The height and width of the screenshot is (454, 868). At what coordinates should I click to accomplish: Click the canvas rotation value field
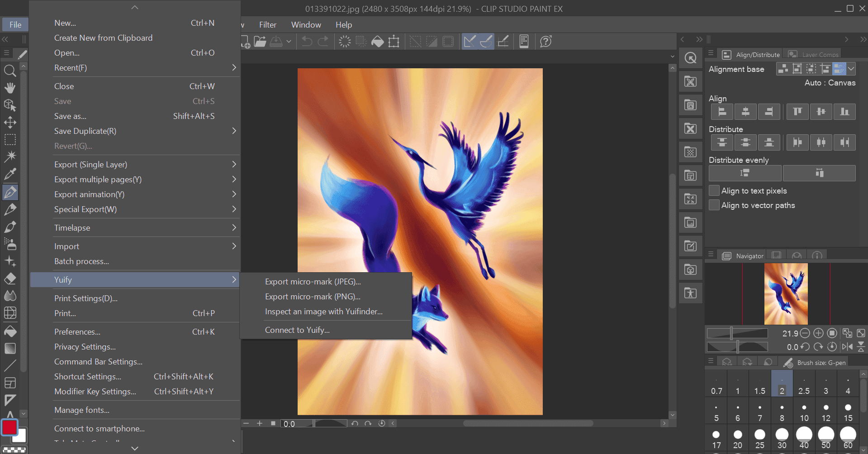pos(296,423)
